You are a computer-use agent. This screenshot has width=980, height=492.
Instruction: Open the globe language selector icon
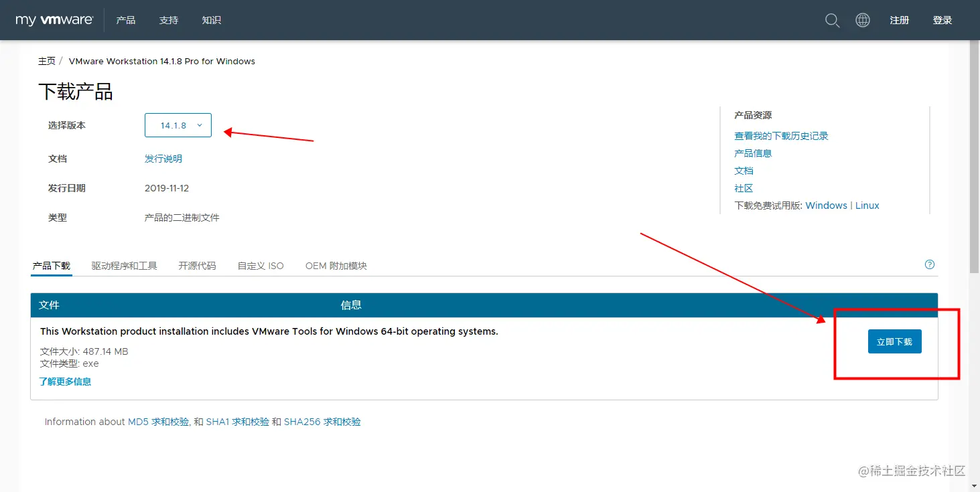pos(863,20)
